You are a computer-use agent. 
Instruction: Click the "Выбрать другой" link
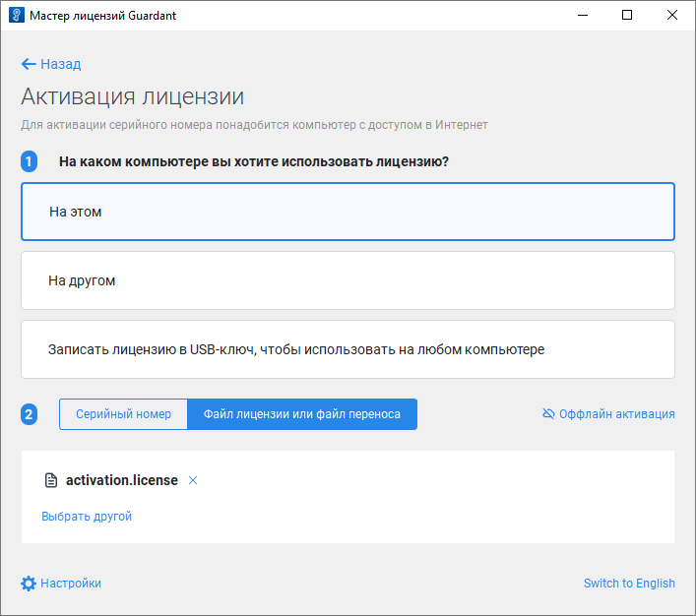point(87,517)
